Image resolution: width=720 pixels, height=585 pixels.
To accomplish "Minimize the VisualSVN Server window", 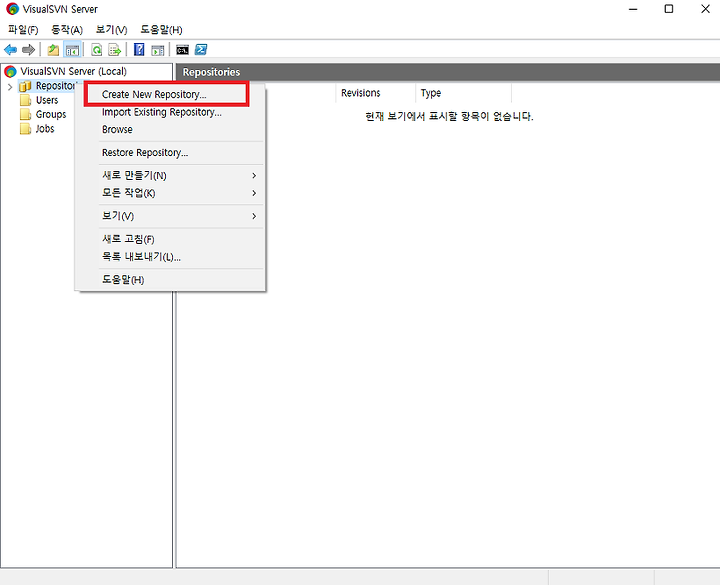I will point(633,9).
